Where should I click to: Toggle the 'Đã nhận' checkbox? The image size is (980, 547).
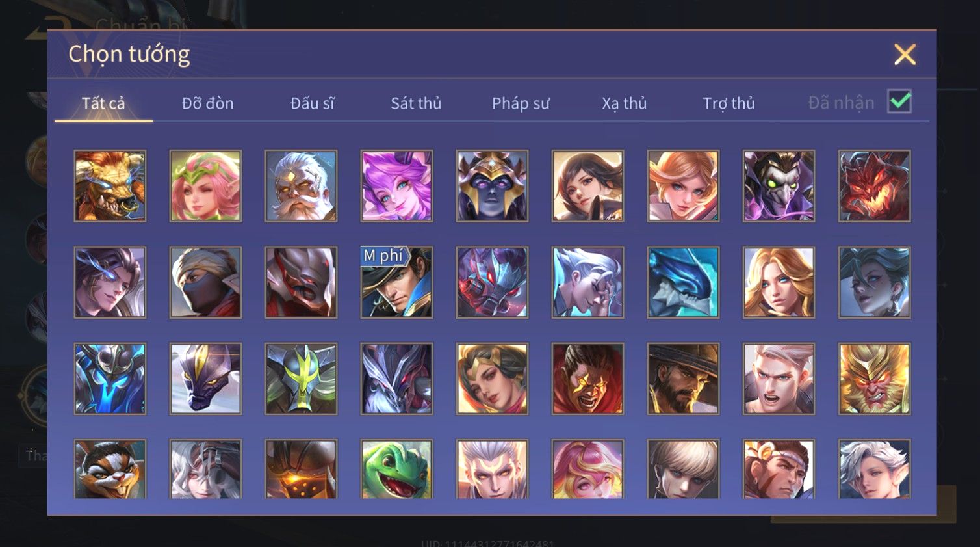click(x=899, y=102)
